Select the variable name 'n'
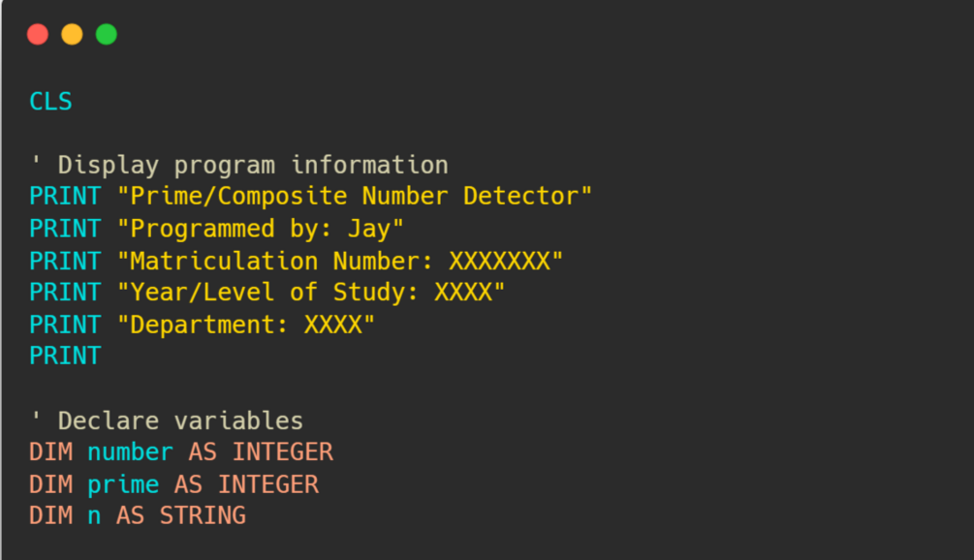The width and height of the screenshot is (974, 560). [94, 515]
